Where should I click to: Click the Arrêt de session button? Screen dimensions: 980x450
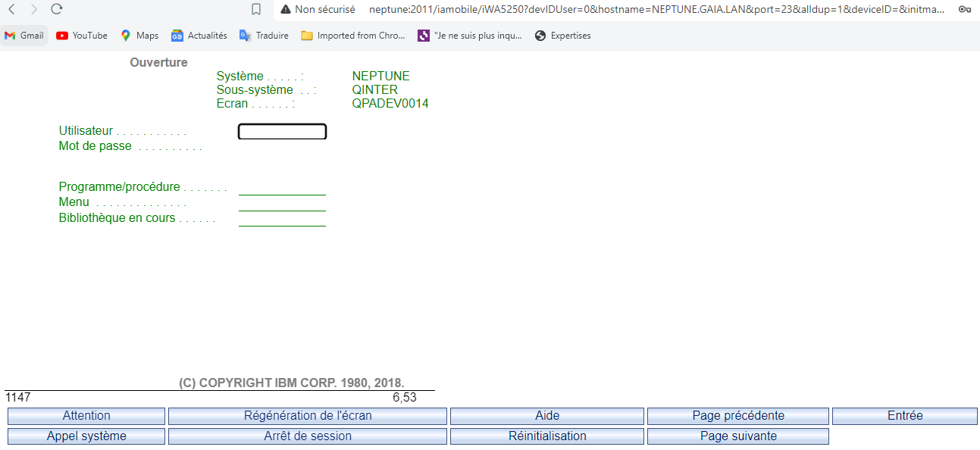coord(307,436)
